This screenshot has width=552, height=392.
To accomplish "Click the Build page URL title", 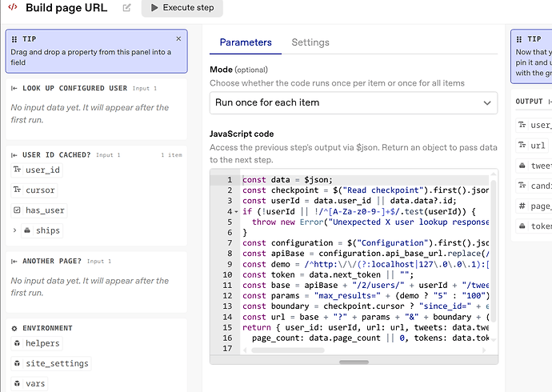I will point(66,8).
